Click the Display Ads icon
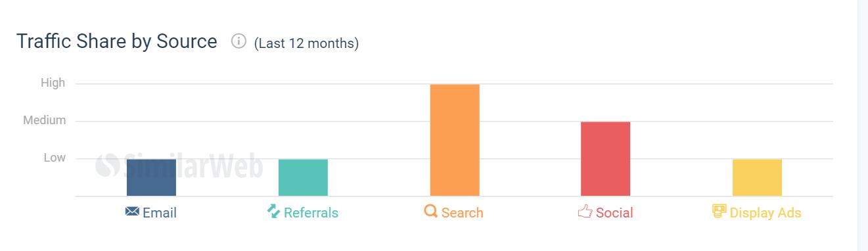Viewport: 868px width, 251px height. (x=720, y=211)
